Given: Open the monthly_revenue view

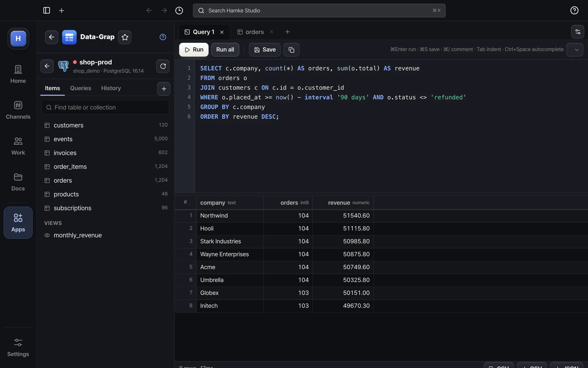Looking at the screenshot, I should (105, 235).
